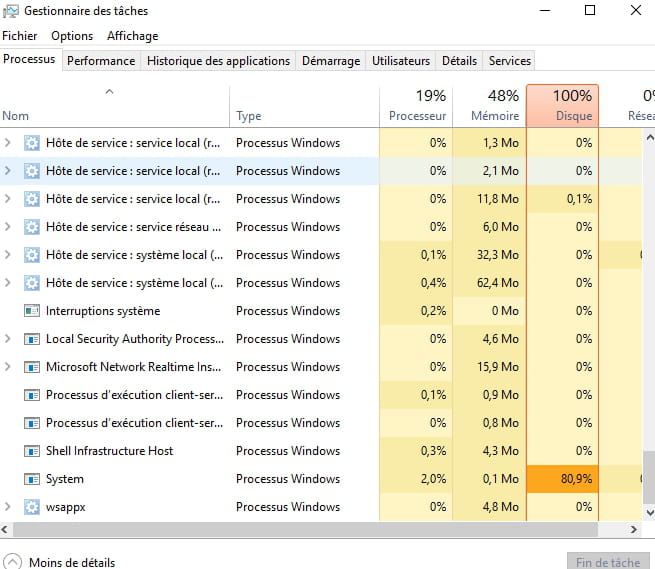Switch to the Démarrage tab

[x=330, y=61]
